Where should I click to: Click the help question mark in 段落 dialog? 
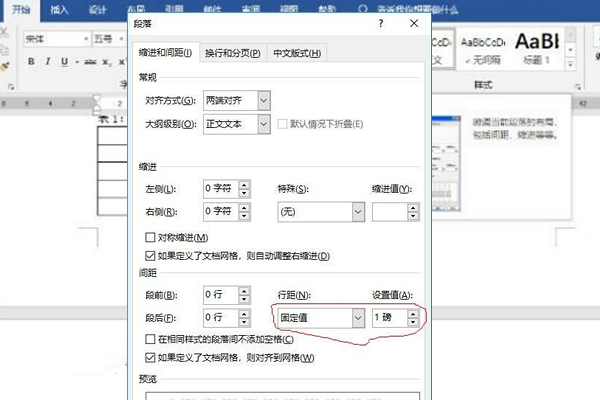tap(381, 24)
